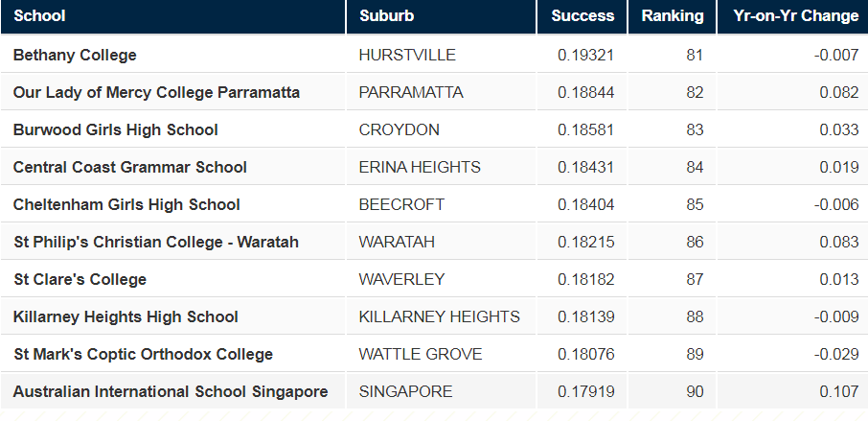Screen dimensions: 868x421
Task: Click ranking number 82
Action: (x=695, y=92)
